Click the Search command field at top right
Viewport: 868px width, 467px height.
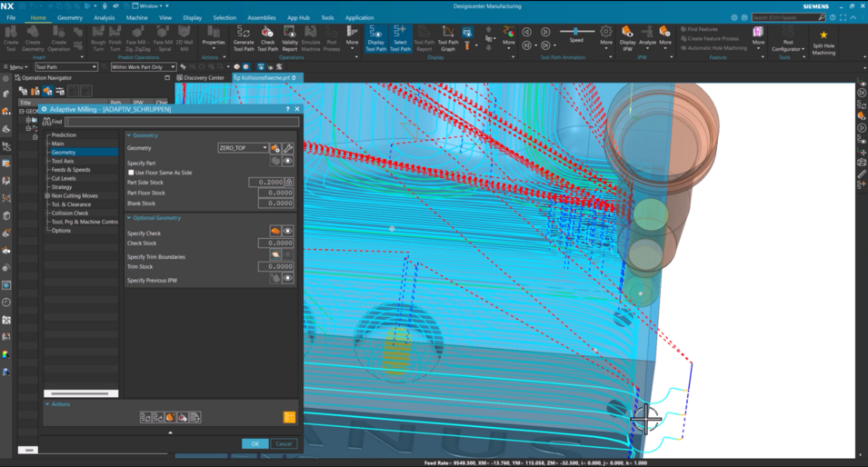click(789, 17)
